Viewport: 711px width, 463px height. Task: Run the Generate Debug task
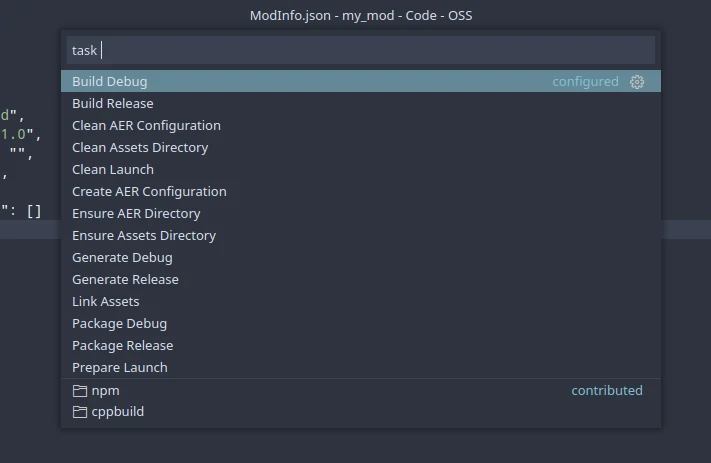click(x=361, y=257)
